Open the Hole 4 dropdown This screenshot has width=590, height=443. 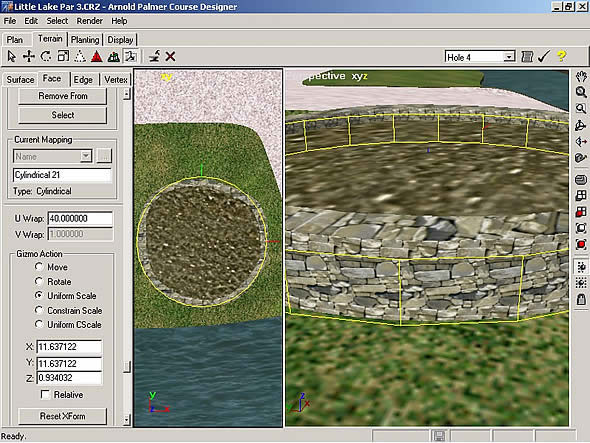pyautogui.click(x=509, y=57)
